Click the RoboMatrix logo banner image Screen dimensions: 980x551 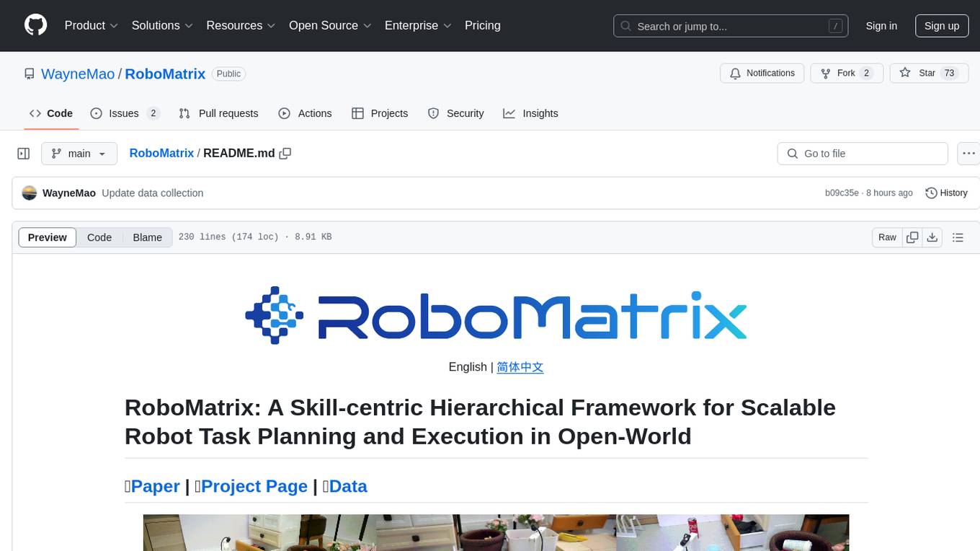496,315
